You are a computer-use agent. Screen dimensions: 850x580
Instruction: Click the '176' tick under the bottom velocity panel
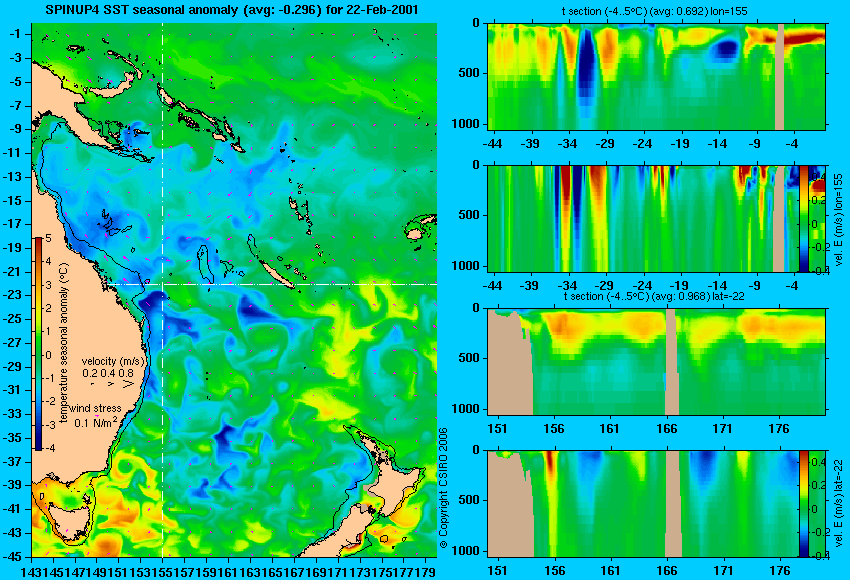point(780,571)
